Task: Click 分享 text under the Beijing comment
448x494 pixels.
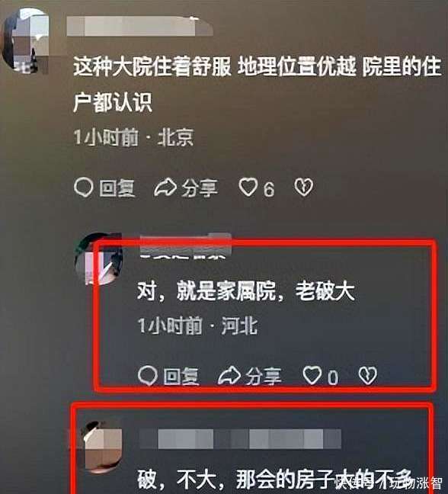Action: coord(200,188)
